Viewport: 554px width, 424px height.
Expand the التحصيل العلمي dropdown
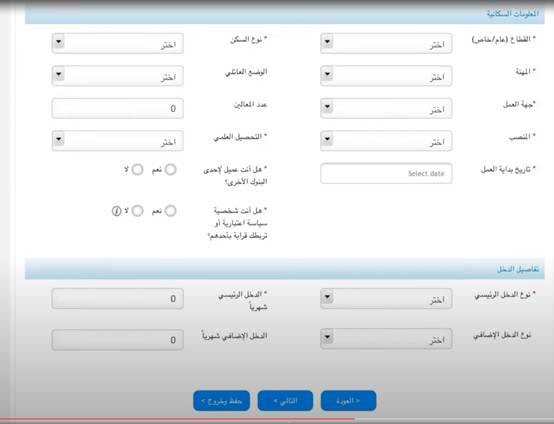(118, 141)
